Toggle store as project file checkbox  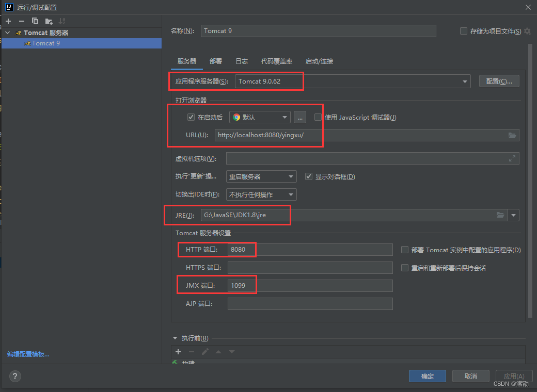click(463, 31)
